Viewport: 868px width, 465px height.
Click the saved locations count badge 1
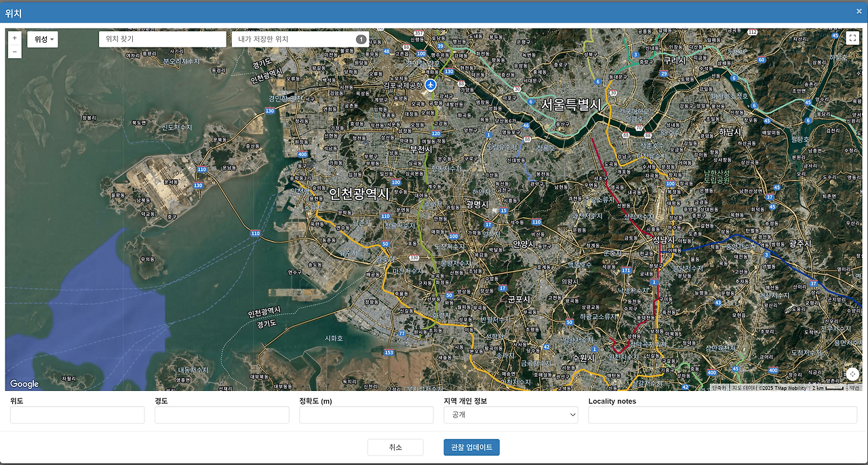(361, 39)
